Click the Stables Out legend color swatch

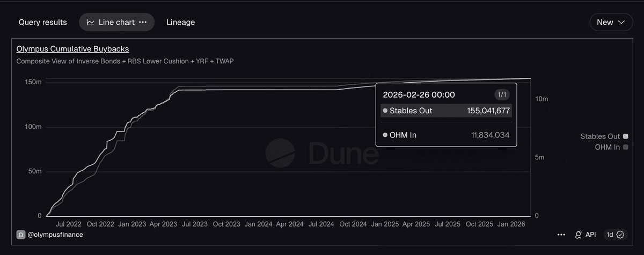pos(625,136)
